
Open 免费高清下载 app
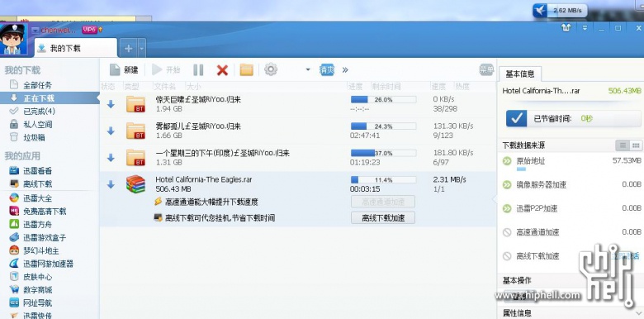[x=38, y=212]
